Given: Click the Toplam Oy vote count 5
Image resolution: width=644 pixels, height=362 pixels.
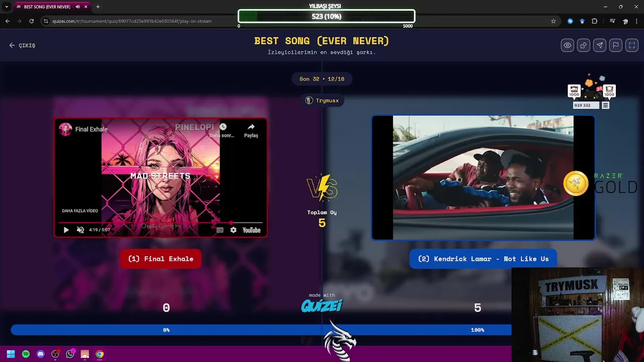Looking at the screenshot, I should pos(322,223).
